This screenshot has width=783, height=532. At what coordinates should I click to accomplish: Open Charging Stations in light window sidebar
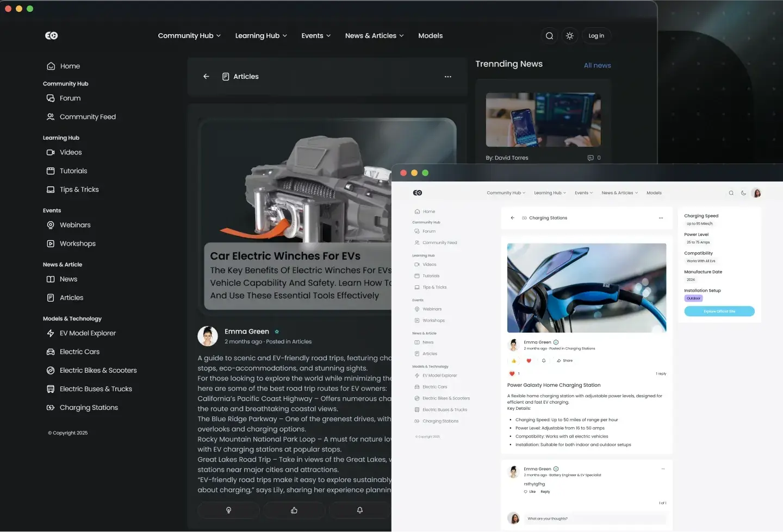(x=436, y=422)
